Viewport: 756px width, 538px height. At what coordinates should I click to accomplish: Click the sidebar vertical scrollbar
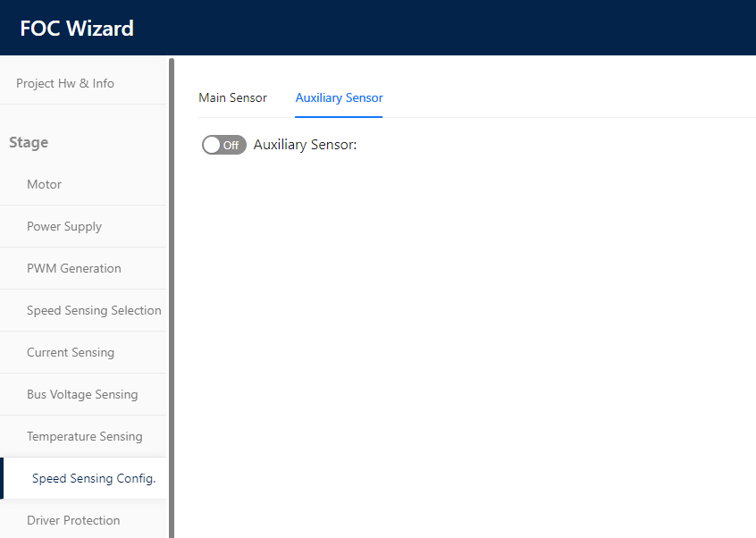pyautogui.click(x=172, y=298)
